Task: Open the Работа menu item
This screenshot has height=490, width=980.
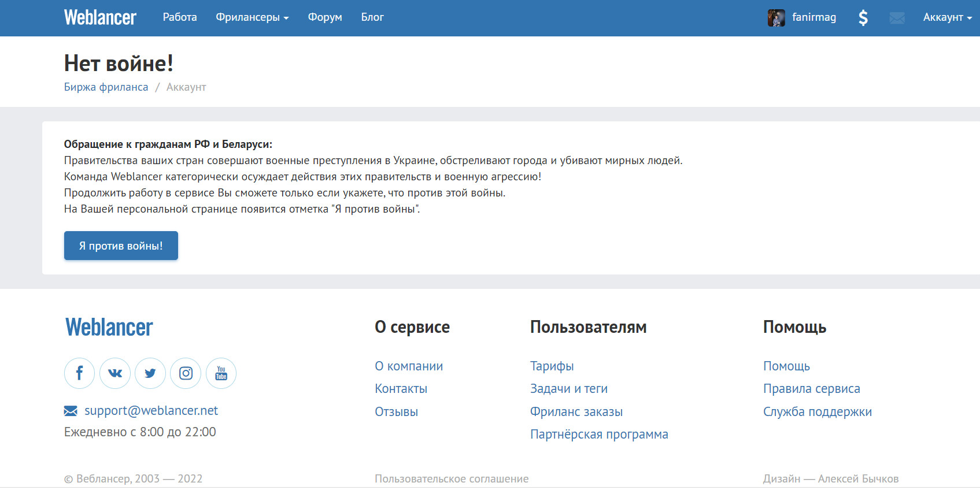Action: (180, 17)
